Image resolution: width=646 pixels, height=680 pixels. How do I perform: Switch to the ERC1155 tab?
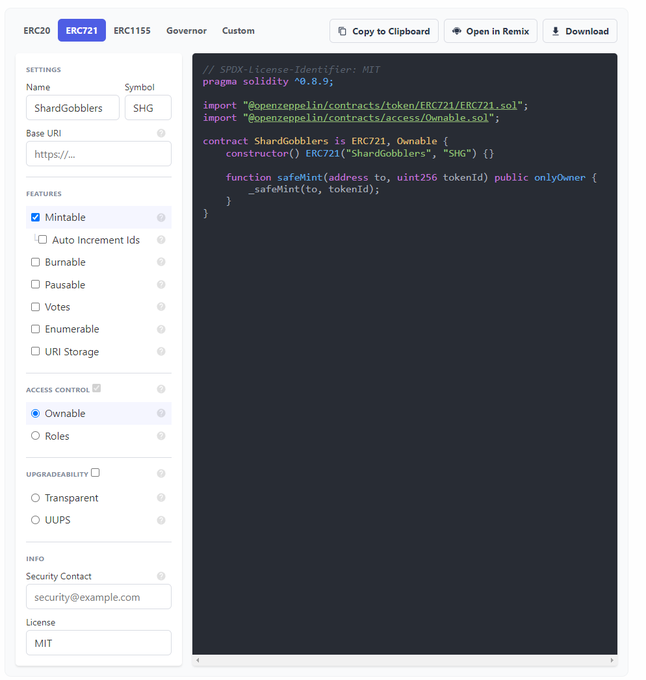click(132, 30)
